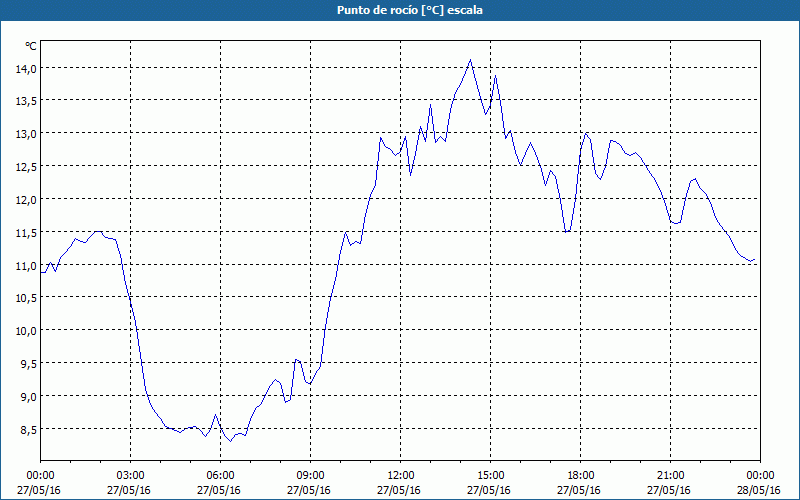Select the '9,5' y-axis value

click(x=29, y=364)
